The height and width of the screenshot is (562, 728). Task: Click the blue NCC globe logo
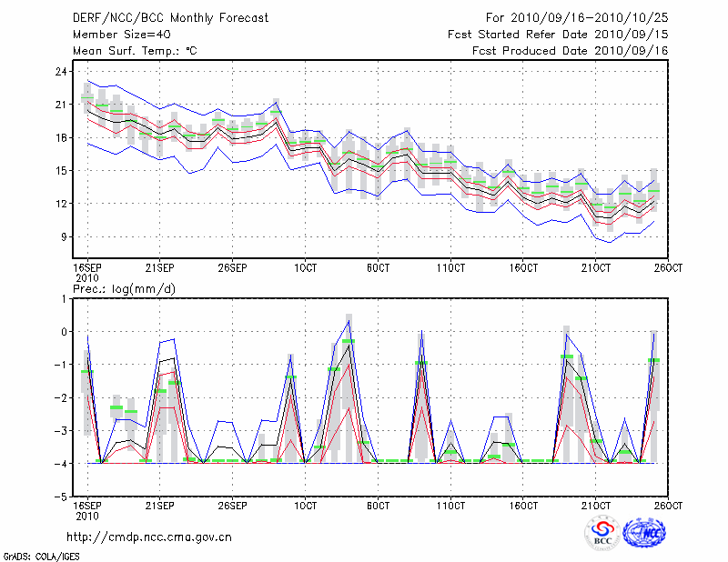click(x=647, y=533)
